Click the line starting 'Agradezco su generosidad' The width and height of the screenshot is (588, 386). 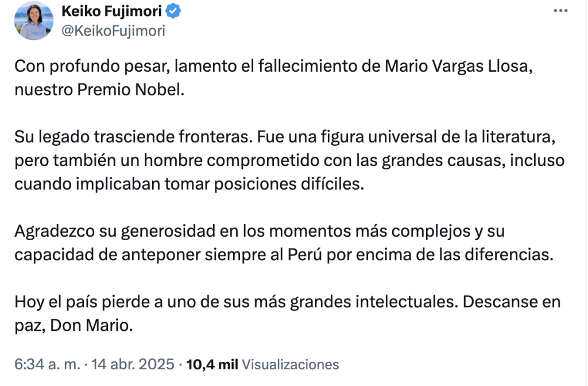tap(260, 231)
